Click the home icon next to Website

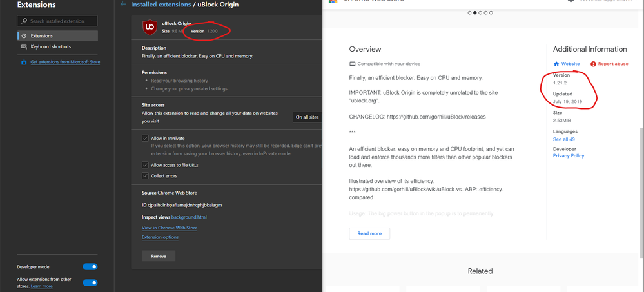coord(556,64)
